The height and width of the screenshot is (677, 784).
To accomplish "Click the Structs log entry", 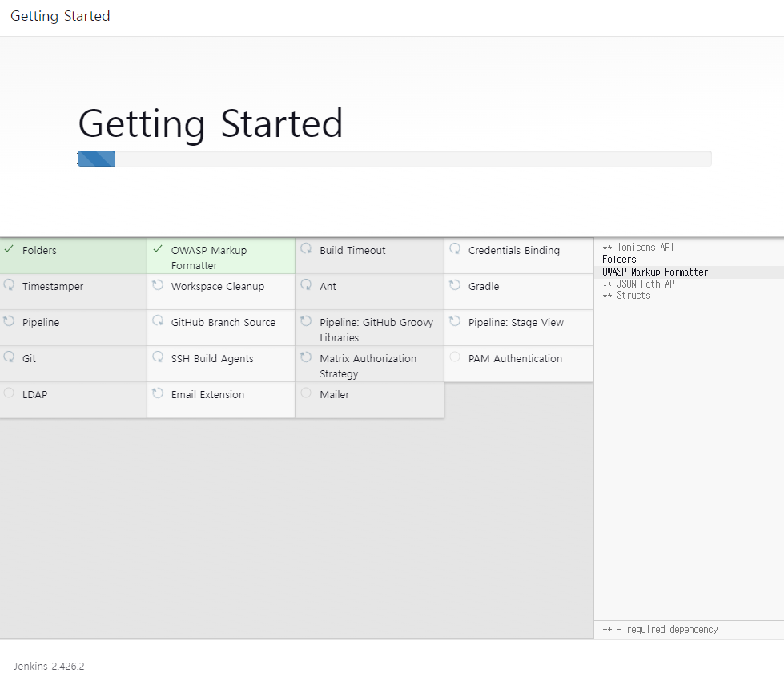I will [626, 295].
